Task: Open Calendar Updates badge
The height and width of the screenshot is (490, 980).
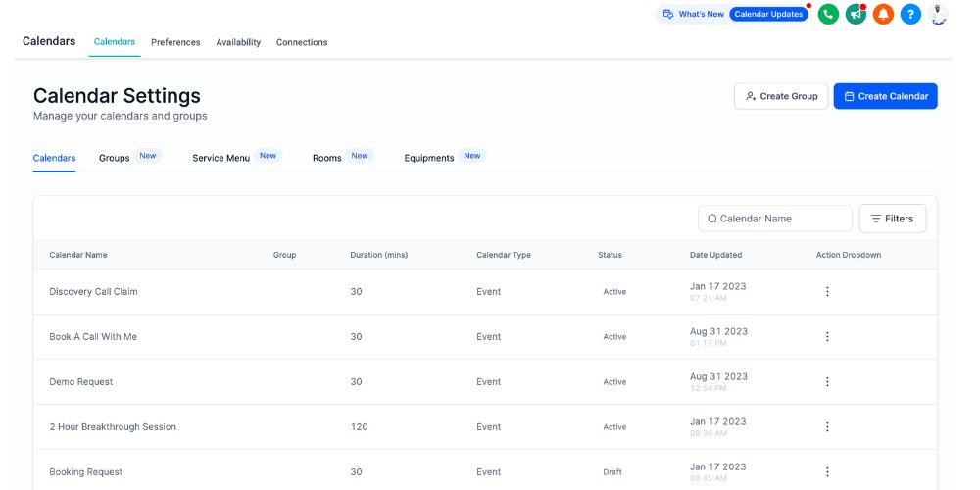Action: coord(768,15)
